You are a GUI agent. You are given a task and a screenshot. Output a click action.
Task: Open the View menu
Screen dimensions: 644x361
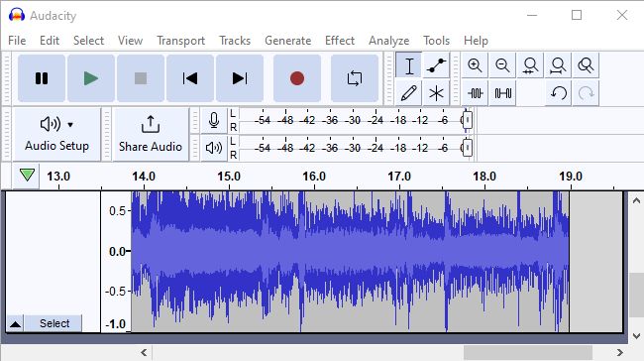130,41
